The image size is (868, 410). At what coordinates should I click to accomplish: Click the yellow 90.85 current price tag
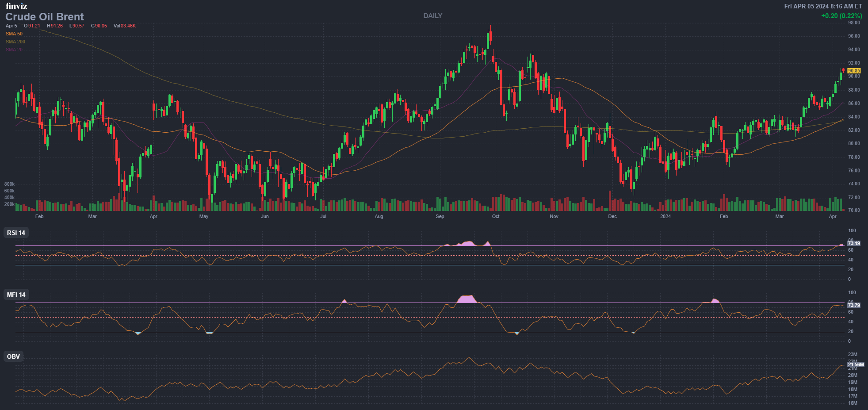[854, 71]
